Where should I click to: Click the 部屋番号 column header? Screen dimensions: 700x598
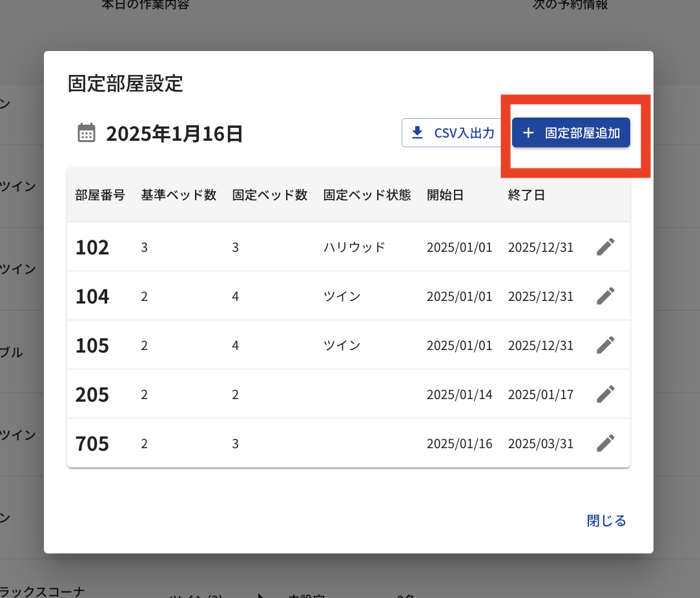[100, 195]
